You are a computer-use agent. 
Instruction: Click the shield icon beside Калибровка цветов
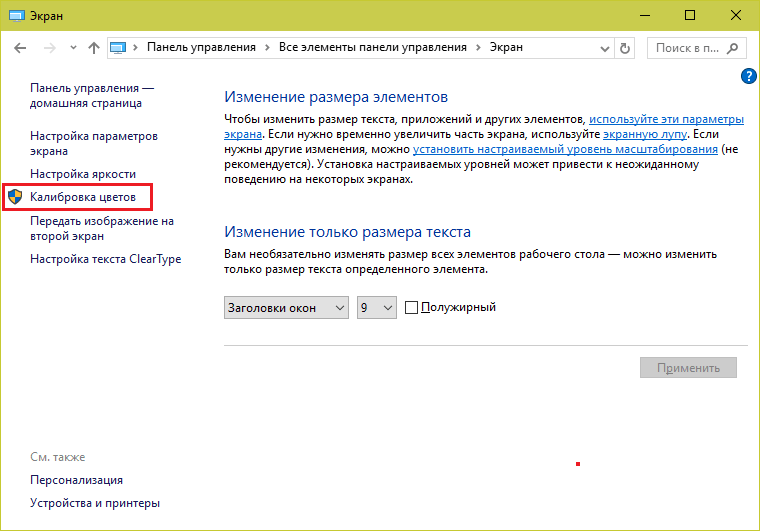pos(15,197)
